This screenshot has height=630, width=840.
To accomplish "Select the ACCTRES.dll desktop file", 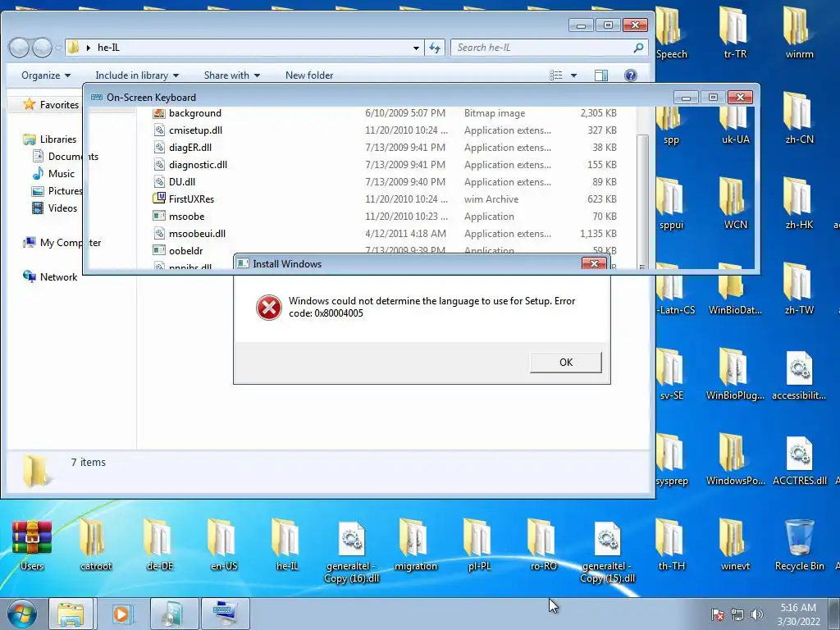I will tap(799, 459).
